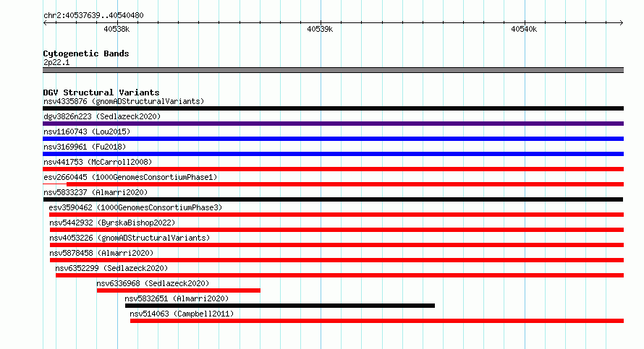
Task: Click the chr2:40537639..40540480 coordinate label
Action: (x=93, y=15)
